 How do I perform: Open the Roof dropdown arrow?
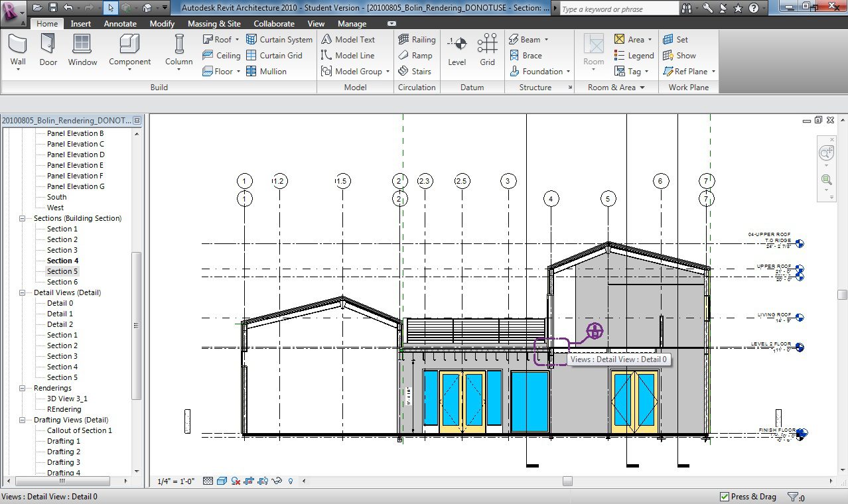click(x=237, y=40)
